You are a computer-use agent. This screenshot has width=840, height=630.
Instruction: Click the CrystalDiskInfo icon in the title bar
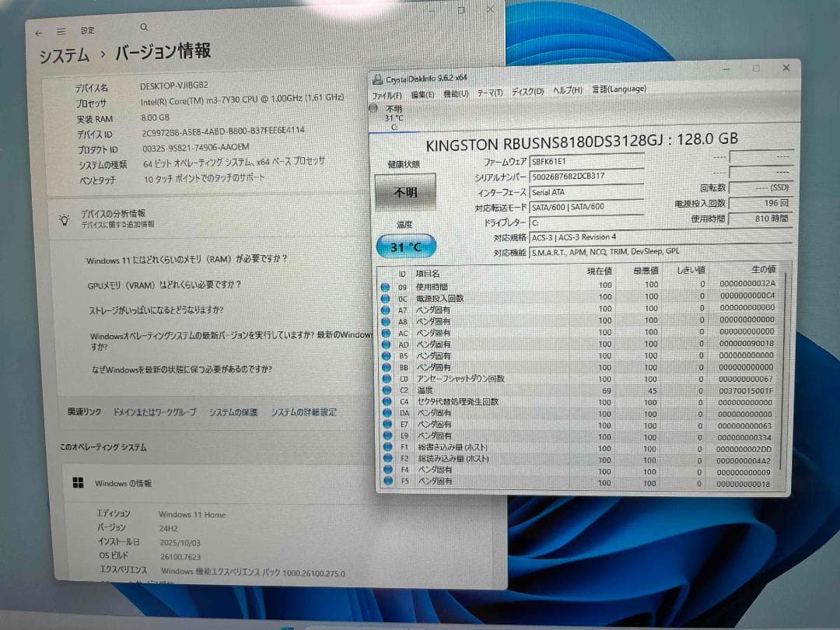pyautogui.click(x=379, y=78)
